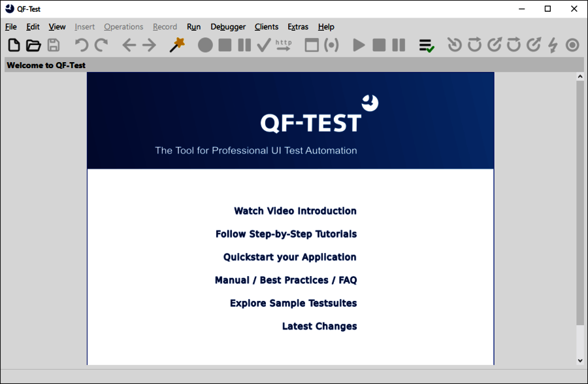Screen dimensions: 588x384
Task: Click the scrollbar down arrow
Action: (580, 360)
